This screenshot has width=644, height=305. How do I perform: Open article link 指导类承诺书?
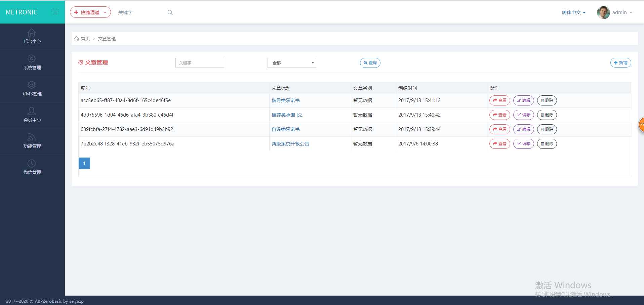click(286, 100)
